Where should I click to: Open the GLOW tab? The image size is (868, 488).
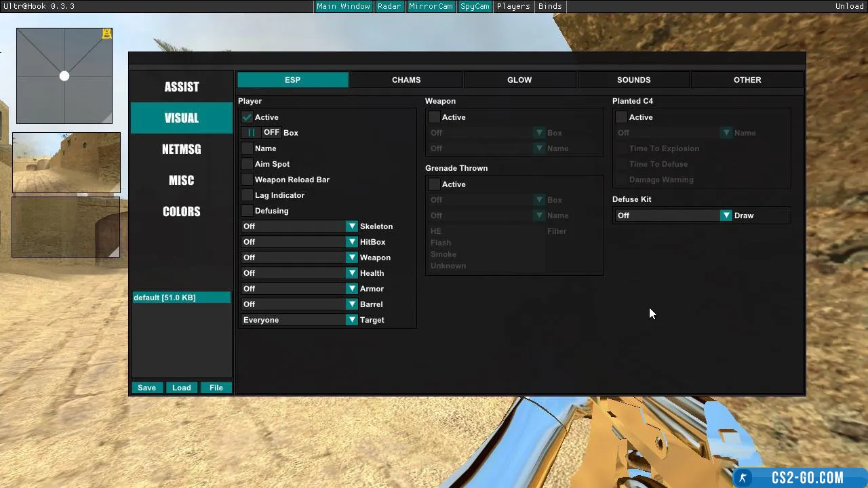(519, 80)
